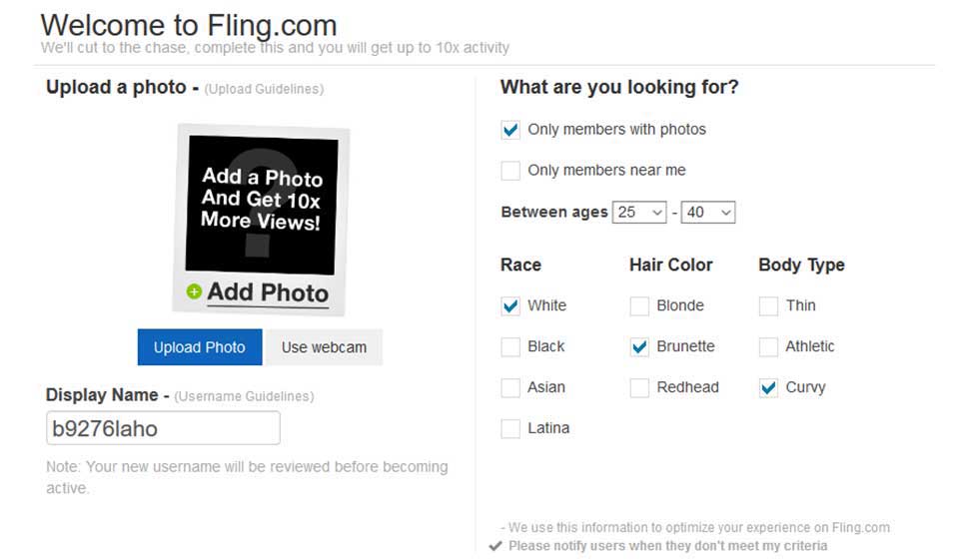959x560 pixels.
Task: Click the question mark photo placeholder
Action: pyautogui.click(x=262, y=205)
